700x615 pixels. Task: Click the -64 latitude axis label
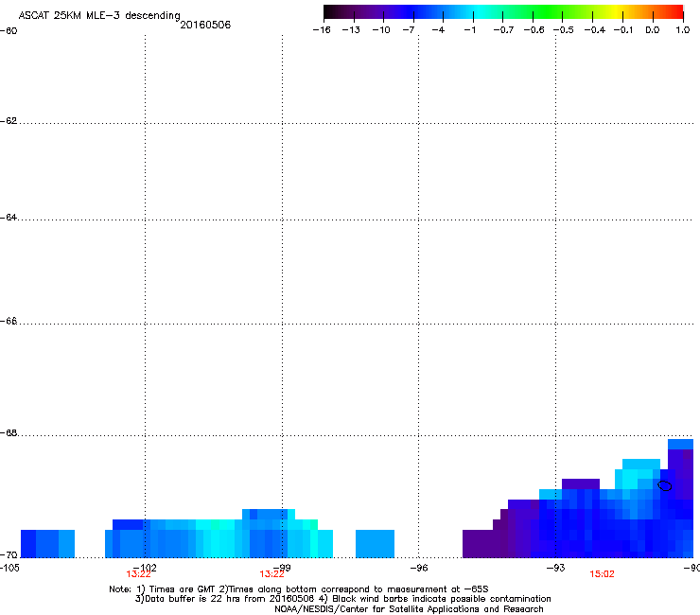9,218
